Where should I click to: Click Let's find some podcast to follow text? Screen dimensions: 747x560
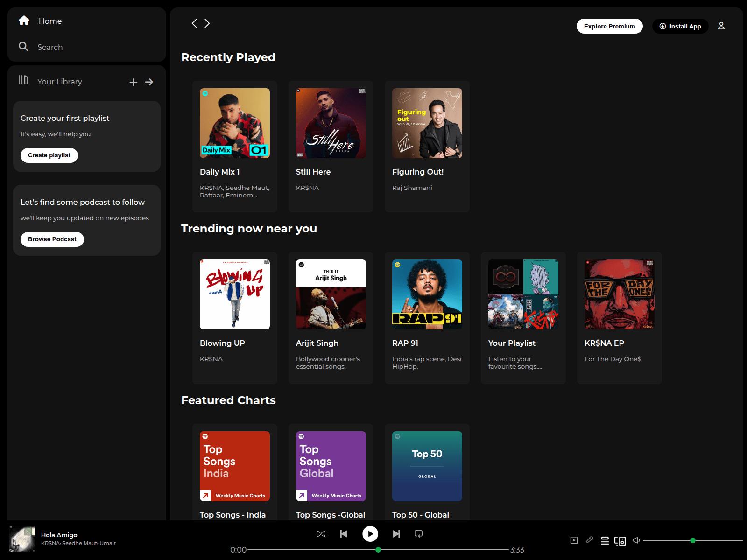pyautogui.click(x=83, y=202)
